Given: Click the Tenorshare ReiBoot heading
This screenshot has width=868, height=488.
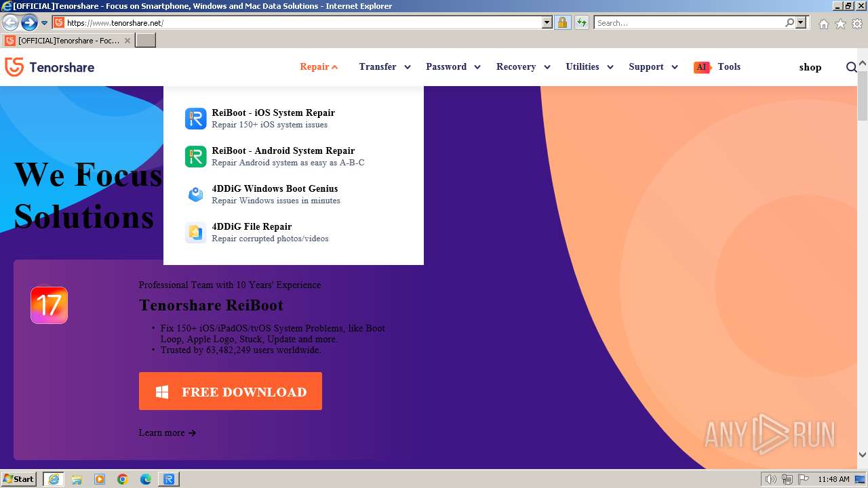Looking at the screenshot, I should coord(211,305).
